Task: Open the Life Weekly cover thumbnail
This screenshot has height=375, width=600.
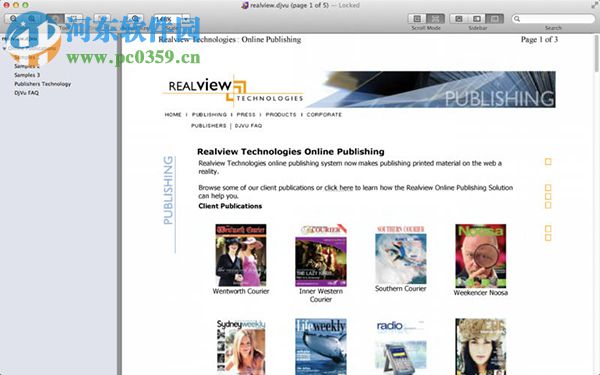Action: coord(321,347)
